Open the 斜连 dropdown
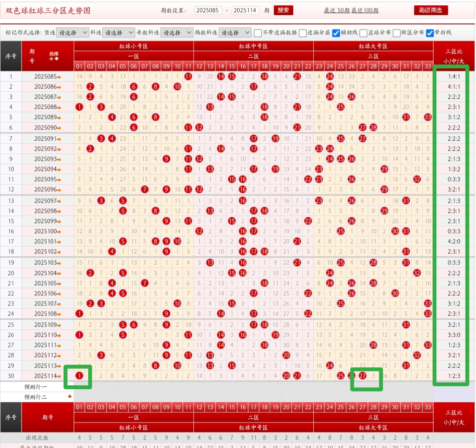The width and height of the screenshot is (476, 448). [x=119, y=33]
